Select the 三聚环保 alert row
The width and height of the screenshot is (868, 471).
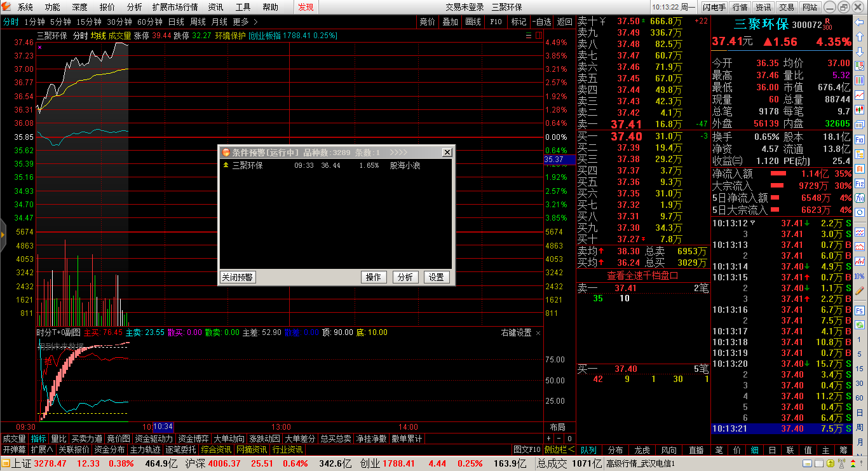click(x=336, y=165)
